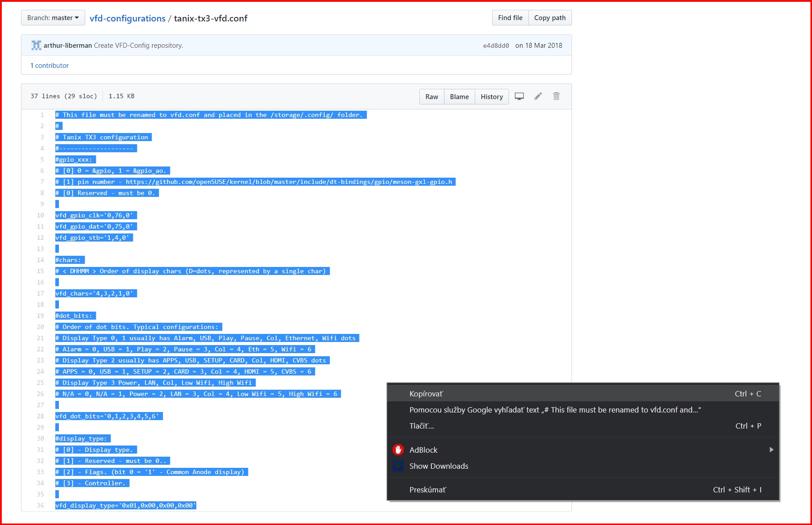The image size is (812, 525).
Task: Click line number 10 in the gutter
Action: coord(41,215)
